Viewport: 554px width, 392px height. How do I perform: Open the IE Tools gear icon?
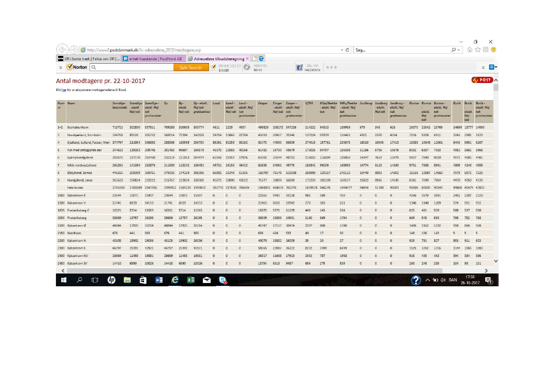[485, 50]
